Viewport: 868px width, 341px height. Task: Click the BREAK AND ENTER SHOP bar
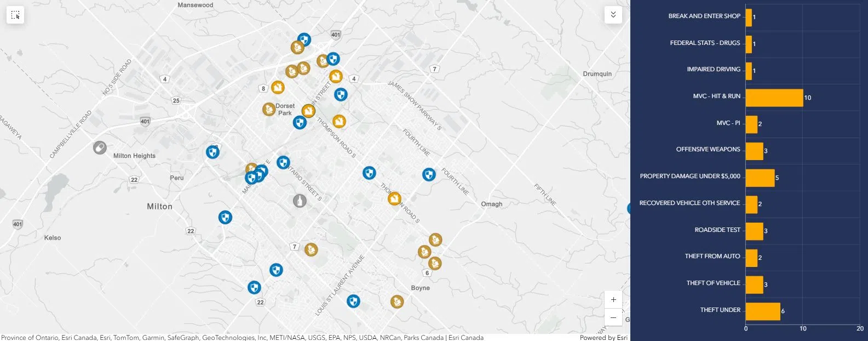(x=749, y=17)
